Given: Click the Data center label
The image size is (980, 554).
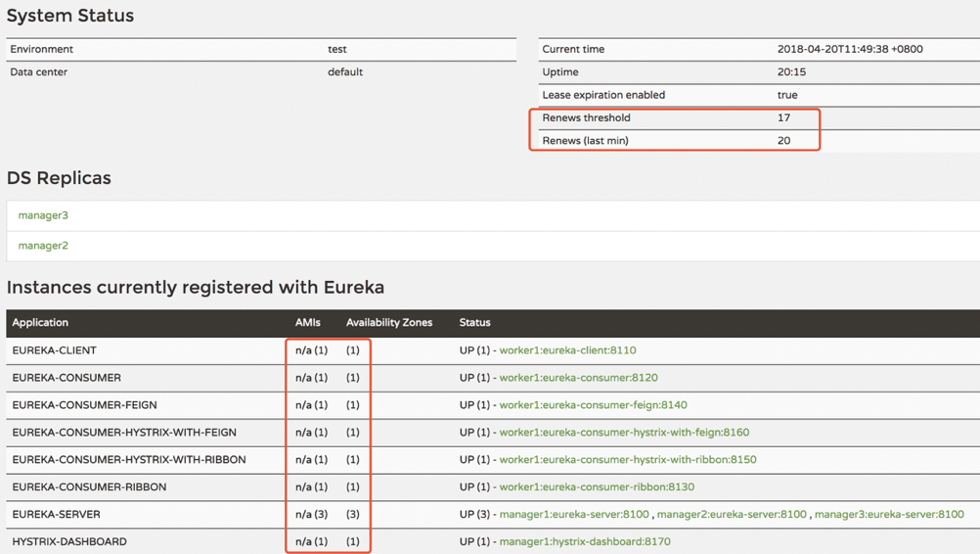Looking at the screenshot, I should click(x=39, y=71).
